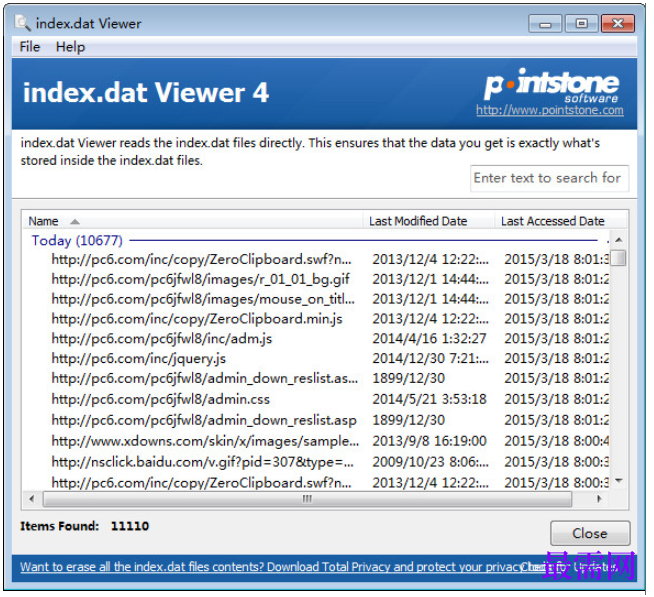Click the Close button
The image size is (654, 597).
[x=590, y=533]
